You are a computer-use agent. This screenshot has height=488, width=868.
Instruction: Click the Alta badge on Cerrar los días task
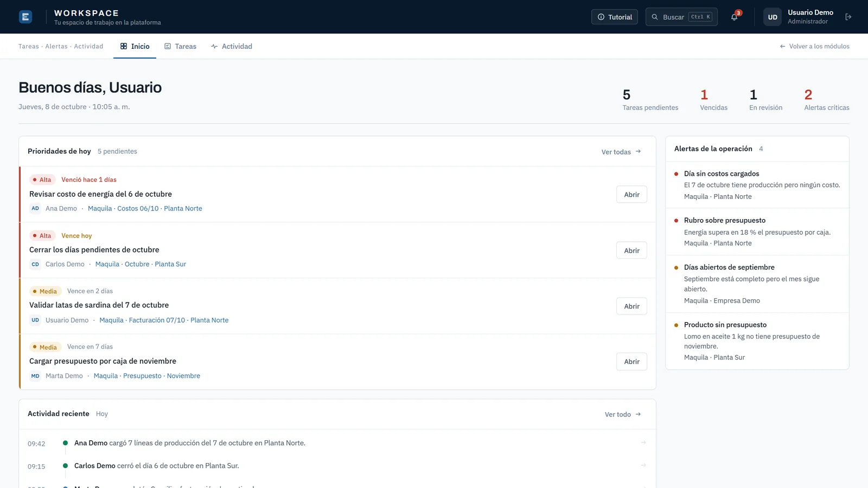click(x=42, y=236)
